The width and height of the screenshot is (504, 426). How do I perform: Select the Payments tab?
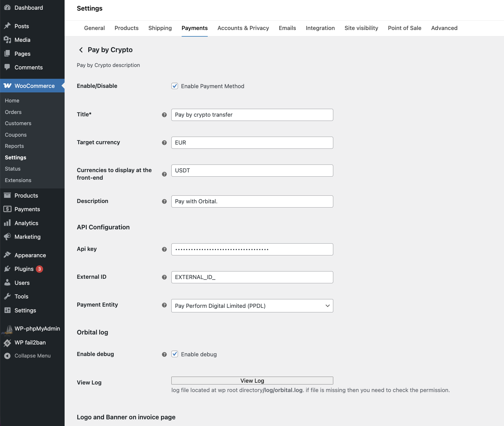click(x=195, y=28)
